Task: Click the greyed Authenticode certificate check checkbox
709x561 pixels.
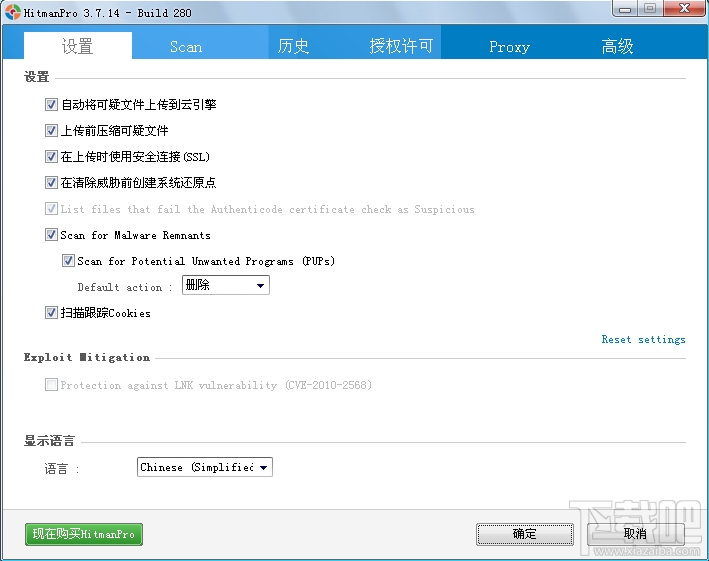Action: click(x=51, y=209)
